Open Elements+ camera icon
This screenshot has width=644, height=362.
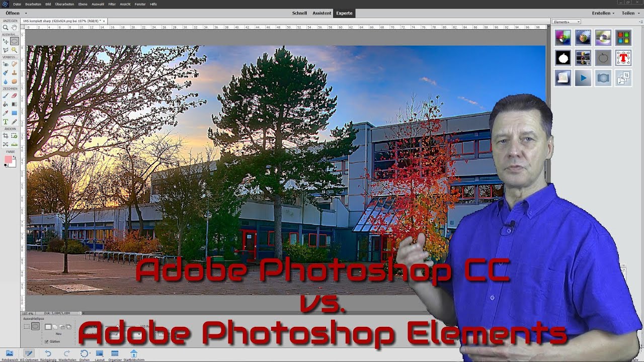click(x=603, y=78)
